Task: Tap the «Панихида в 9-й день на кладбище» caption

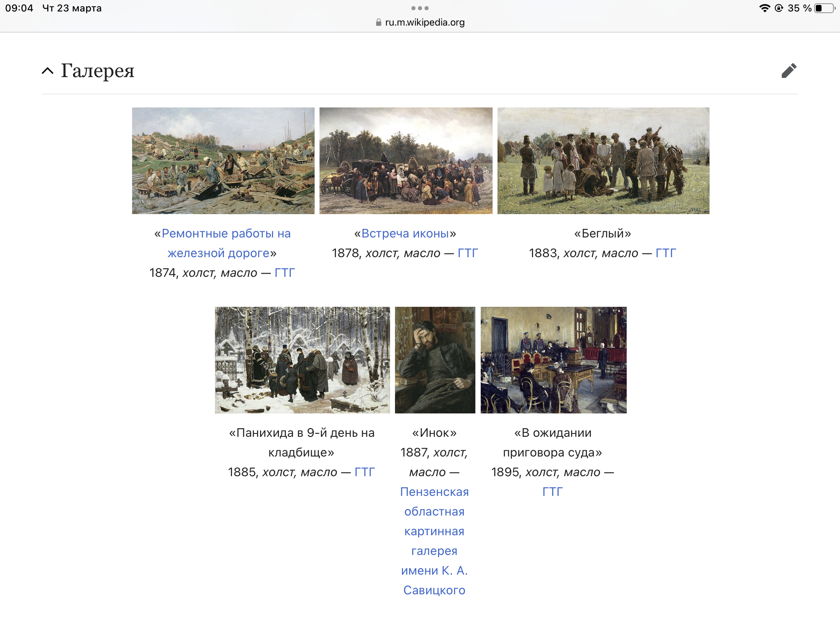Action: (301, 443)
